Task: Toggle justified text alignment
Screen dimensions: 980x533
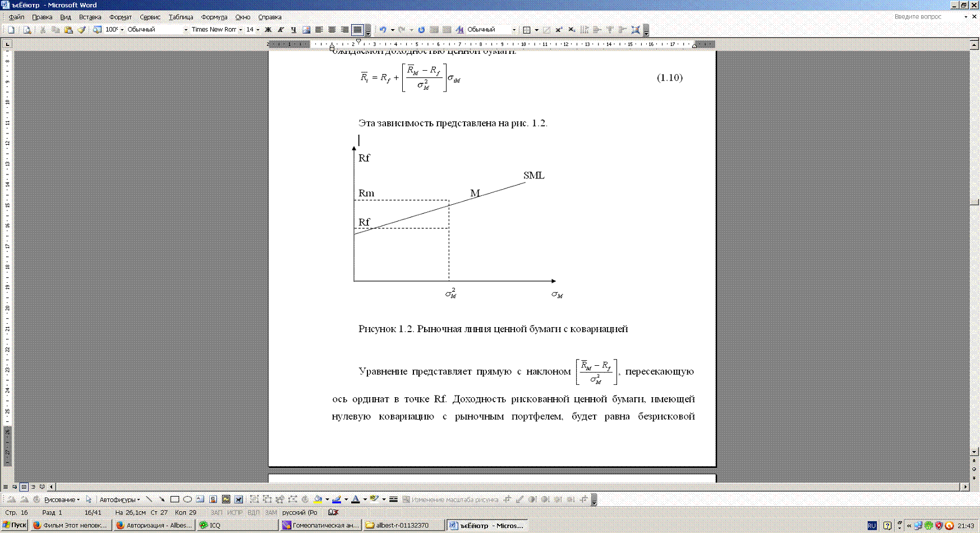Action: coord(357,30)
